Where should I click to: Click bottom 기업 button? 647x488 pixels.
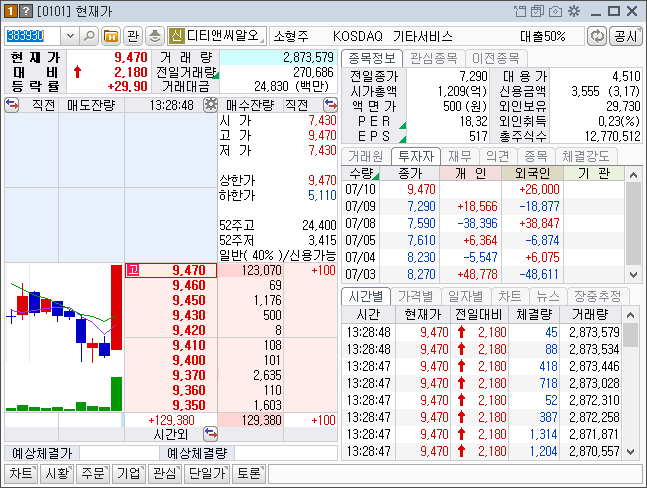coord(129,474)
